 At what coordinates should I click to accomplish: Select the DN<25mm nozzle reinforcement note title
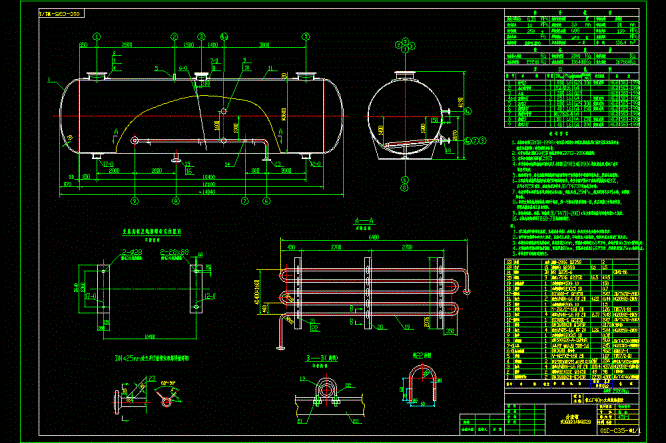coord(152,358)
